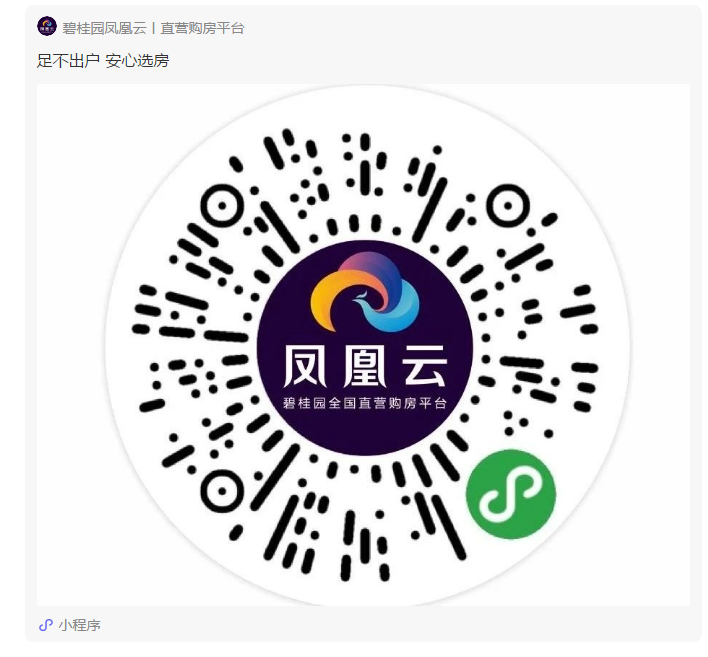The height and width of the screenshot is (657, 708).
Task: Click the 安心选房 description text
Action: (137, 61)
